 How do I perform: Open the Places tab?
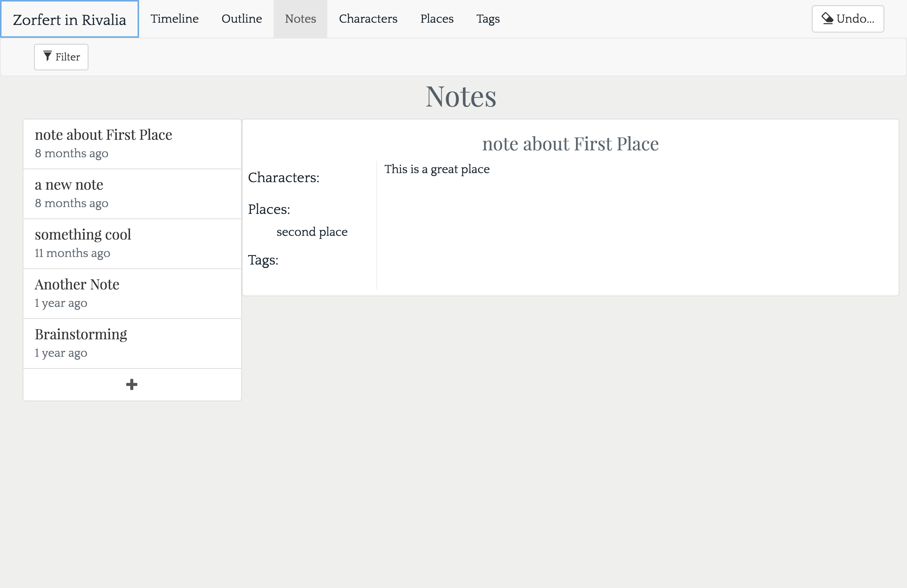437,19
